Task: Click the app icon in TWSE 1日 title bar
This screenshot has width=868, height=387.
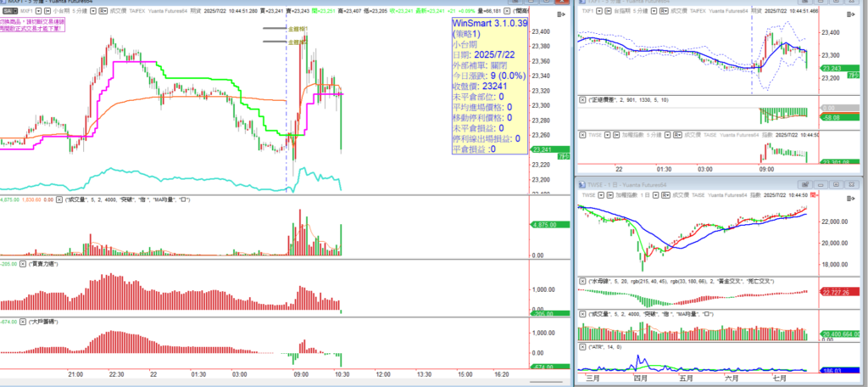Action: point(581,185)
